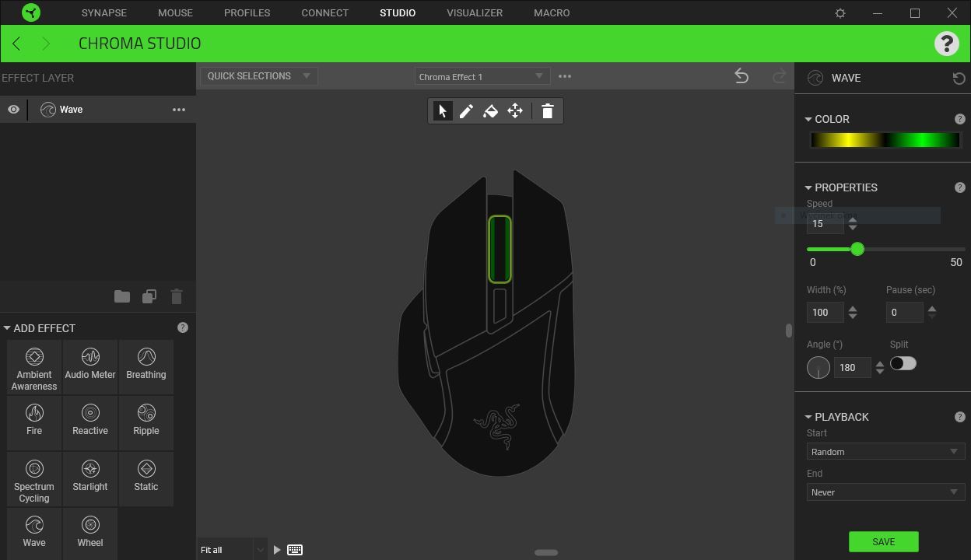Go forward with the right arrow

pyautogui.click(x=46, y=44)
